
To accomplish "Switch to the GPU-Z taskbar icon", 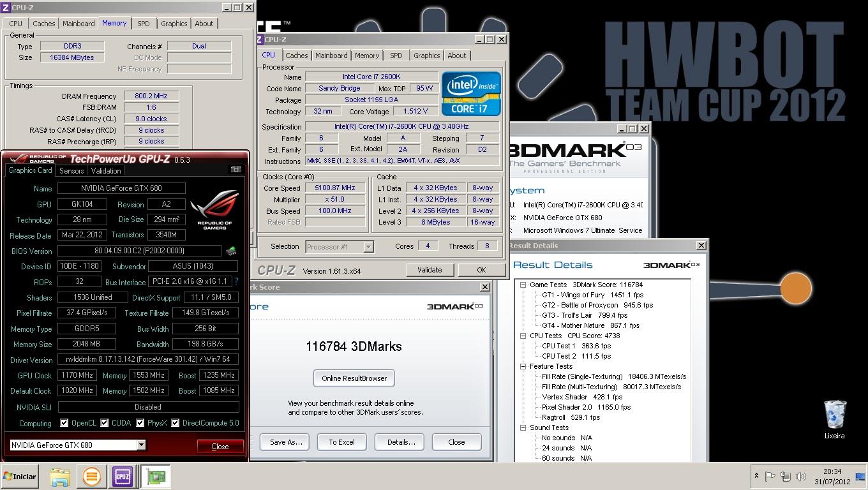I will click(155, 477).
